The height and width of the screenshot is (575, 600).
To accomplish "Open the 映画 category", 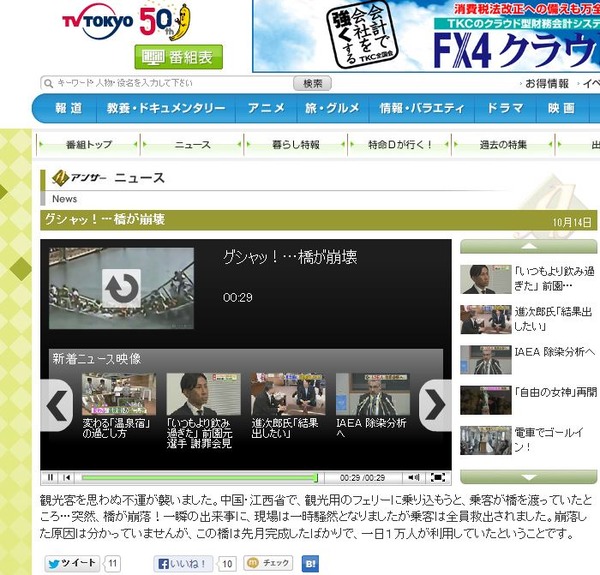I will coord(561,108).
